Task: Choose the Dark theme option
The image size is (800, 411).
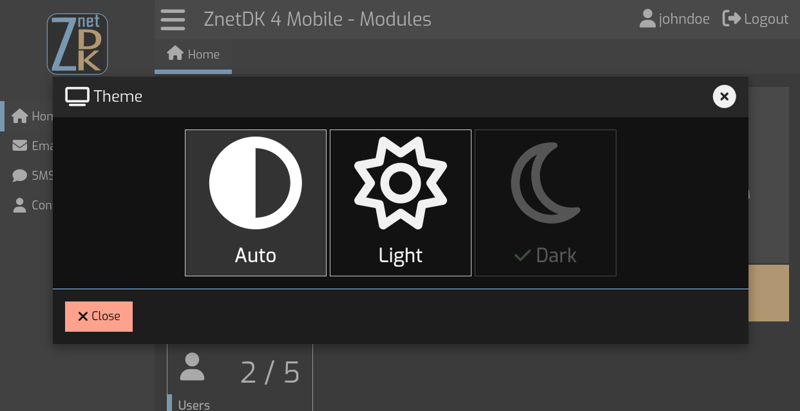Action: click(x=545, y=202)
